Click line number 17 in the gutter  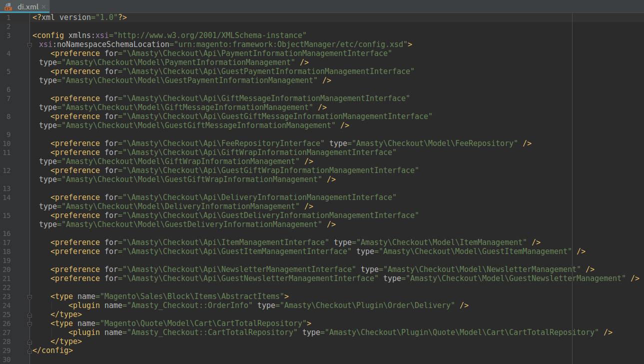6,242
